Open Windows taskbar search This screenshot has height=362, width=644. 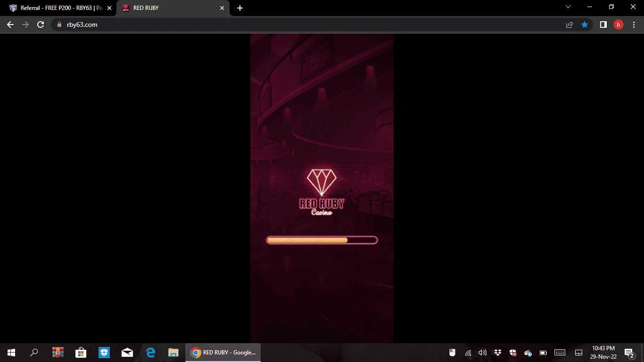pos(34,352)
